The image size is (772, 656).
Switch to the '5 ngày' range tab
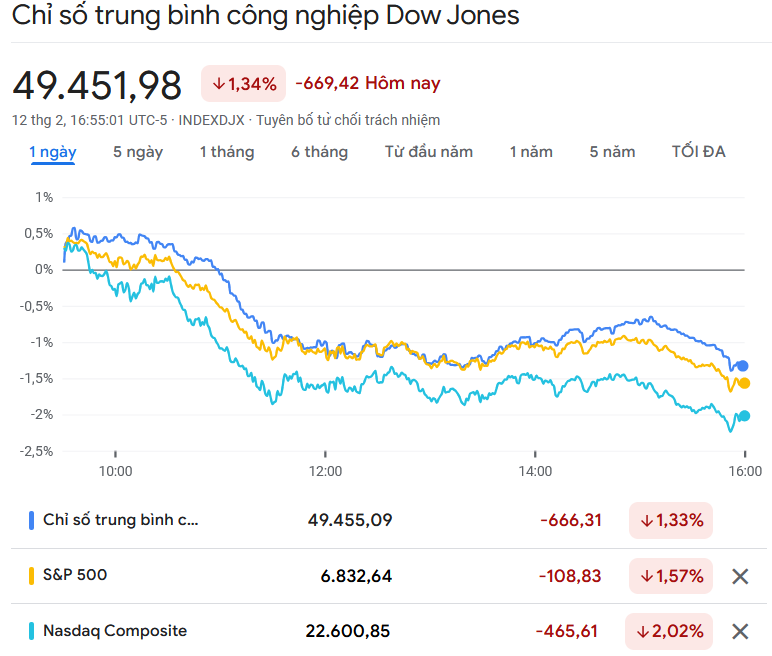(x=138, y=152)
